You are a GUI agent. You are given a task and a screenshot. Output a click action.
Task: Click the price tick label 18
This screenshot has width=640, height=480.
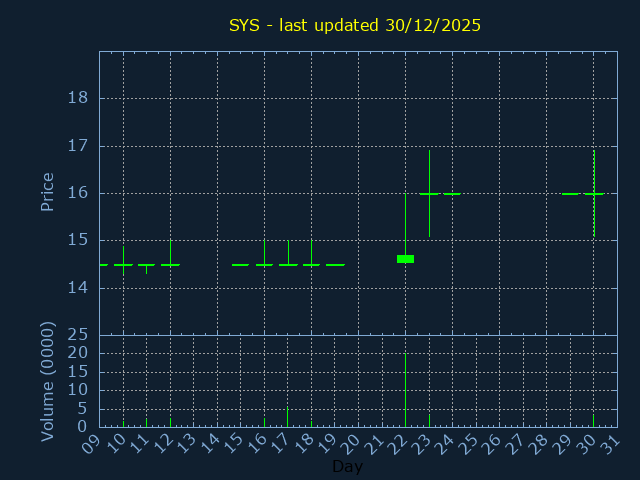tap(78, 98)
